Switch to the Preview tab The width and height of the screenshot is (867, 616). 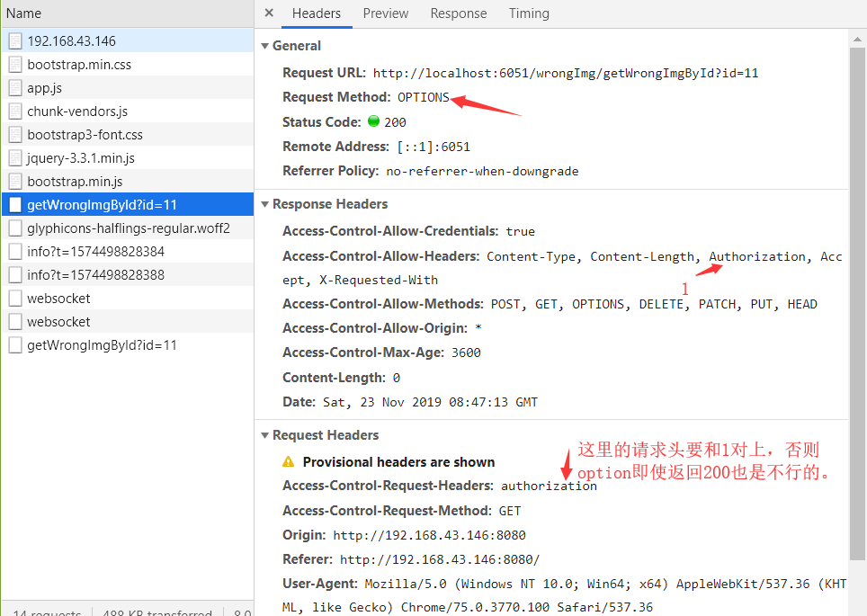pyautogui.click(x=385, y=13)
